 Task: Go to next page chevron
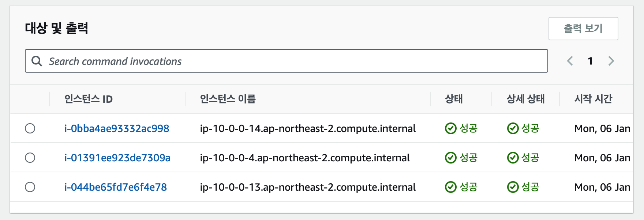pos(611,61)
